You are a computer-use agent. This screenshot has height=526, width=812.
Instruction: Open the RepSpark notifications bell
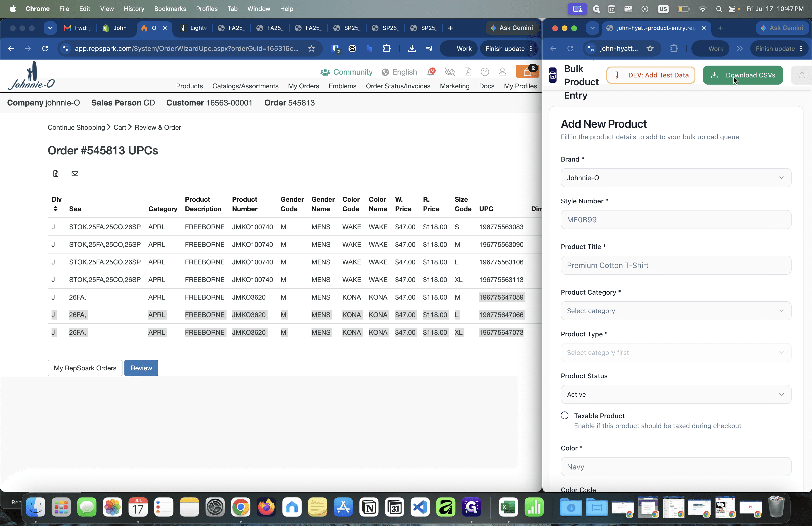point(431,72)
